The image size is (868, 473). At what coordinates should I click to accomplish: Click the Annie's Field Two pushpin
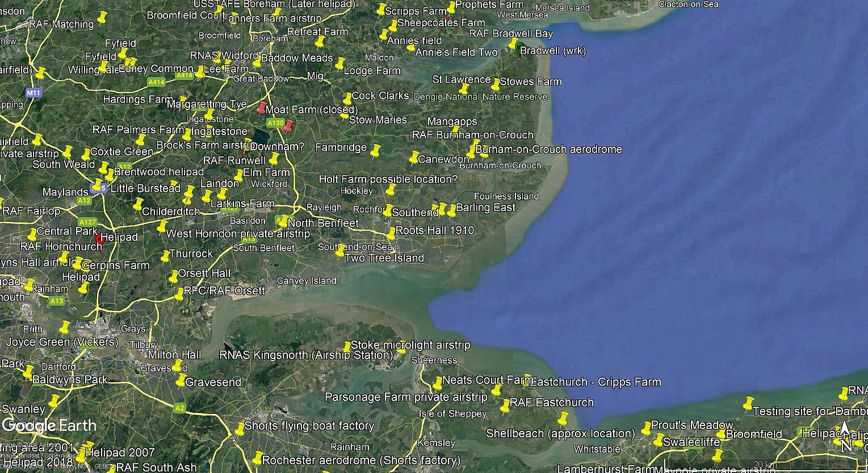coord(411,48)
